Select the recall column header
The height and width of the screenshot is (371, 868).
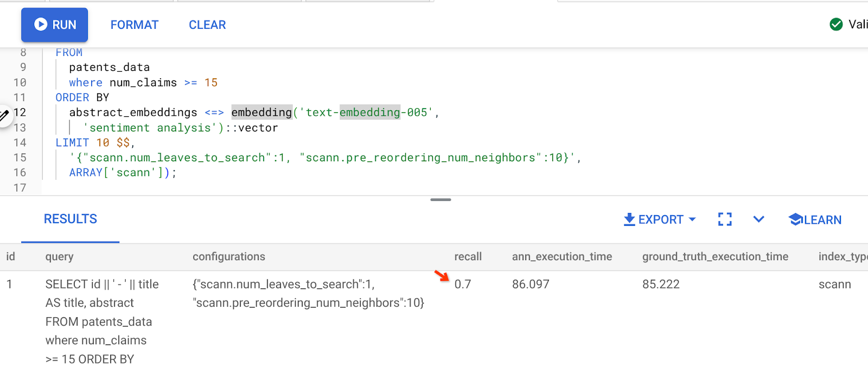[468, 257]
